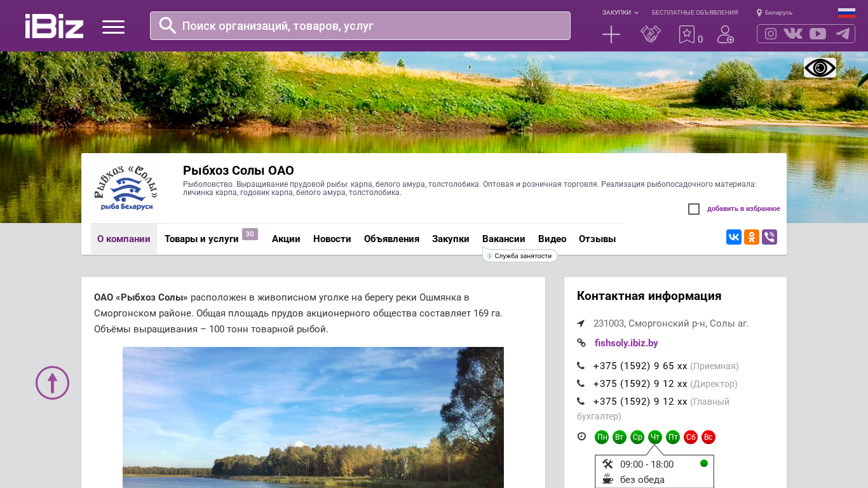Expand the ЗАКУПКИ dropdown in header
868x488 pixels.
pos(620,13)
